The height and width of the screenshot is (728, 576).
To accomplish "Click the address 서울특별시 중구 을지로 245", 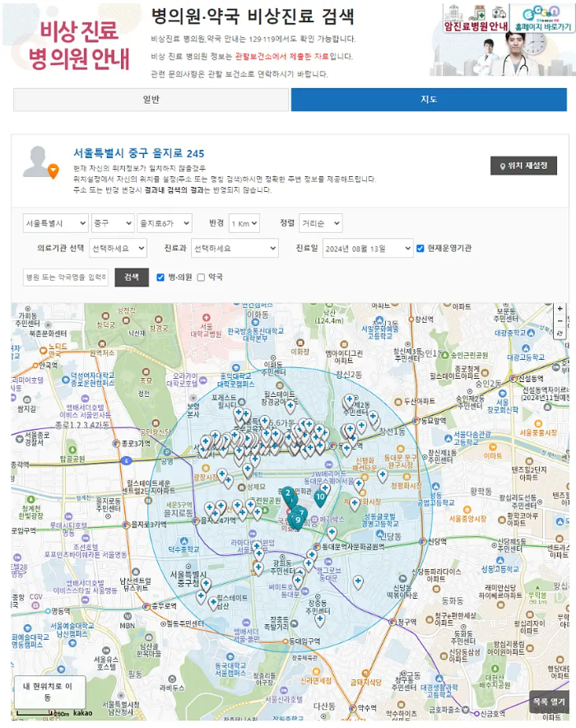I will (139, 153).
